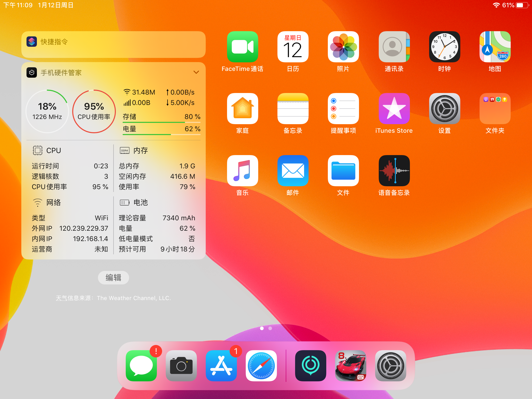
Task: Open iTunes Store app
Action: [394, 109]
